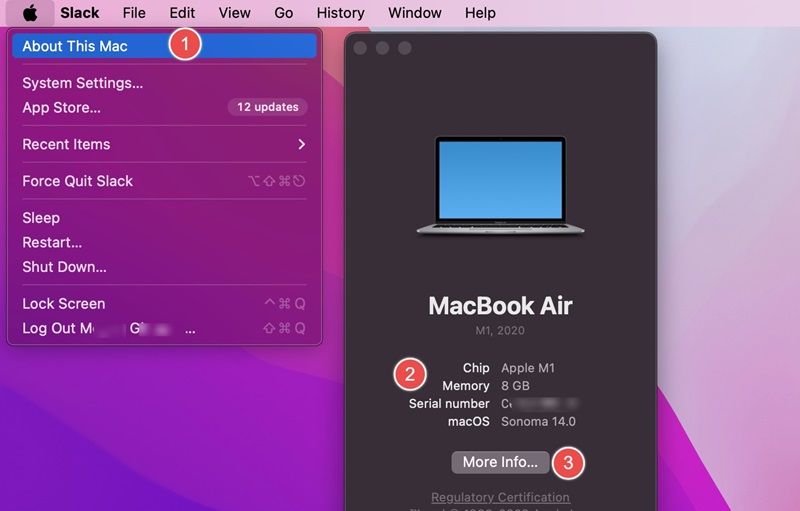
Task: Expand the Recent Items submenu arrow
Action: [302, 144]
